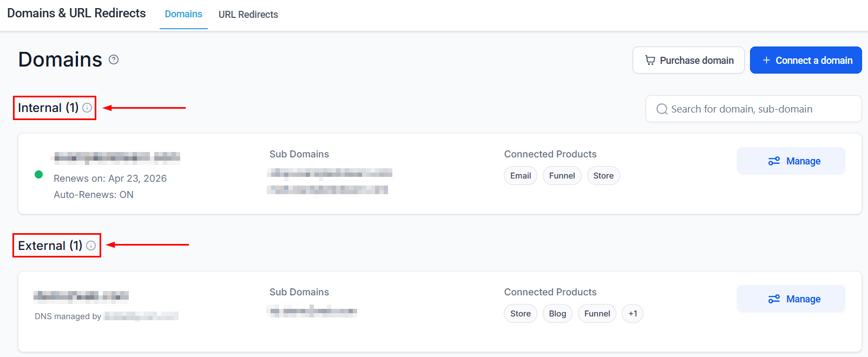The image size is (868, 357).
Task: Click the Domains & URL Redirects title
Action: (76, 13)
